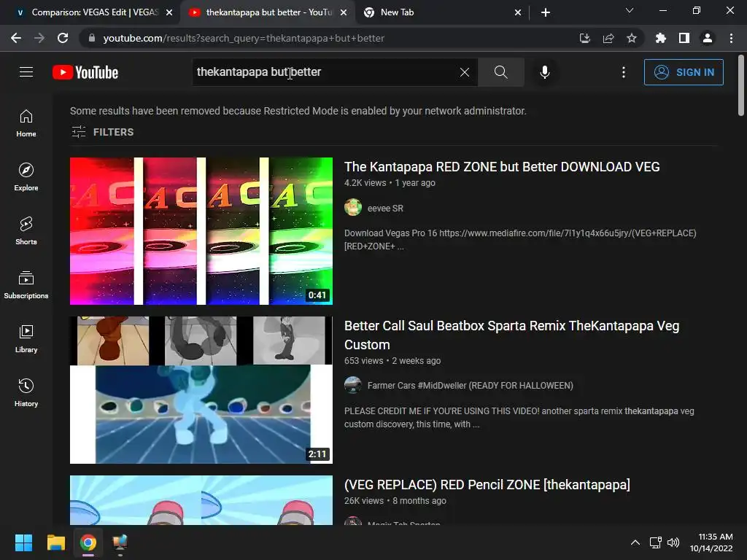747x560 pixels.
Task: Open The Kantapapa RED ZONE but Better video title
Action: [x=502, y=167]
